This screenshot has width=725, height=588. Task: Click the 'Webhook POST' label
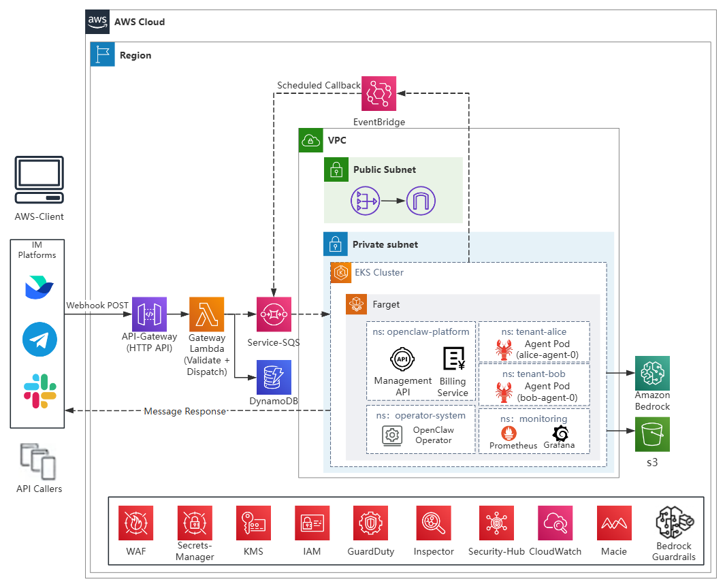[97, 305]
